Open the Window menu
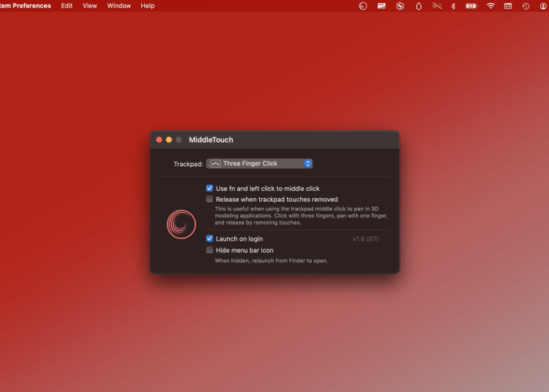This screenshot has width=549, height=392. pyautogui.click(x=119, y=6)
